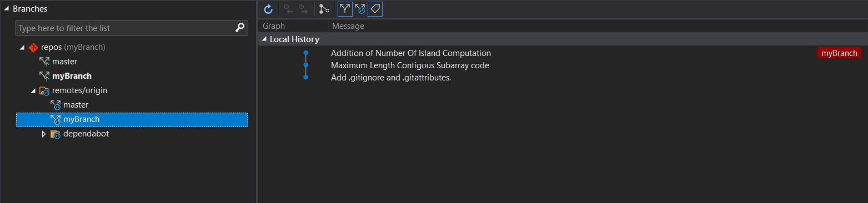The height and width of the screenshot is (203, 868).
Task: Toggle the show tags filter
Action: [375, 9]
